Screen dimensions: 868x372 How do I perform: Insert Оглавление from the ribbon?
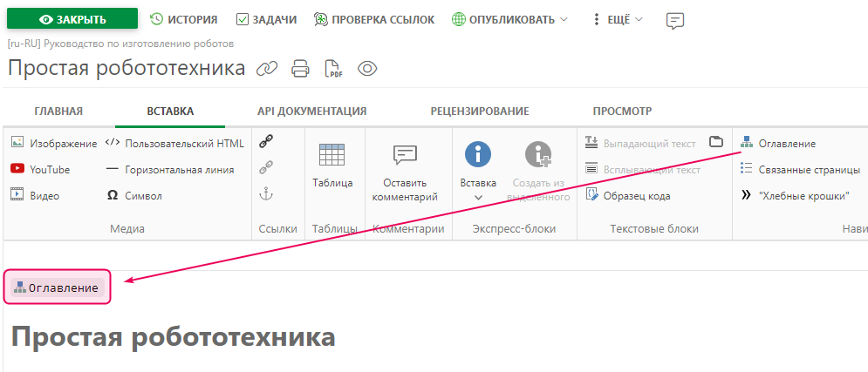[778, 143]
